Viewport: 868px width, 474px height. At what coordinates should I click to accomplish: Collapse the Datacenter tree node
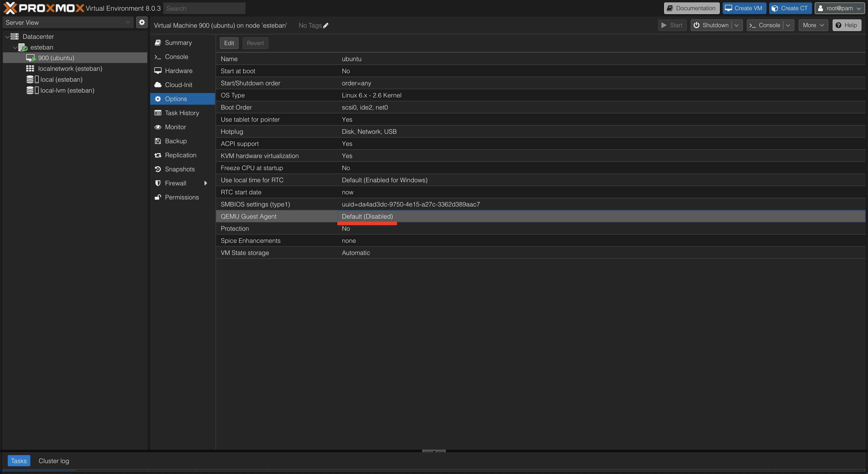tap(8, 37)
